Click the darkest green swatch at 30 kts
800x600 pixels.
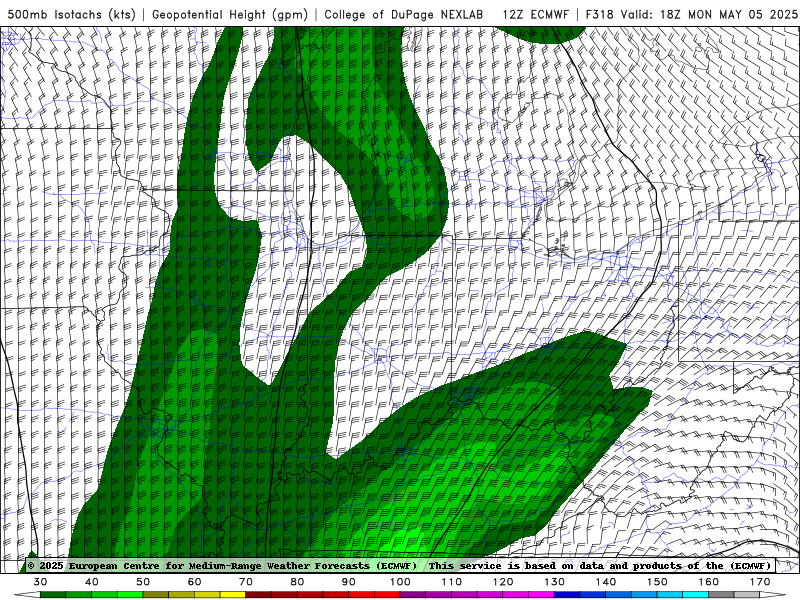[x=53, y=595]
